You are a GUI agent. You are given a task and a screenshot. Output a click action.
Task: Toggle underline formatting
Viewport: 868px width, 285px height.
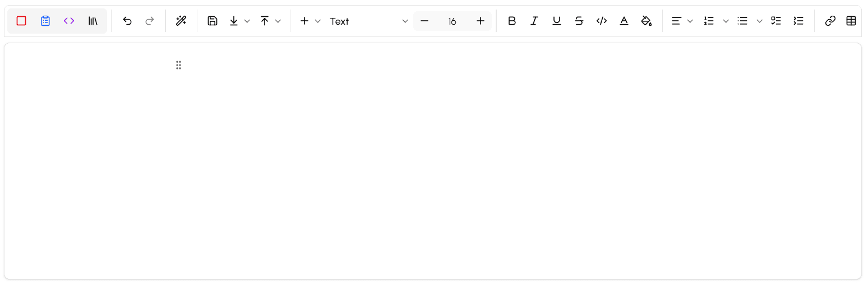[556, 21]
